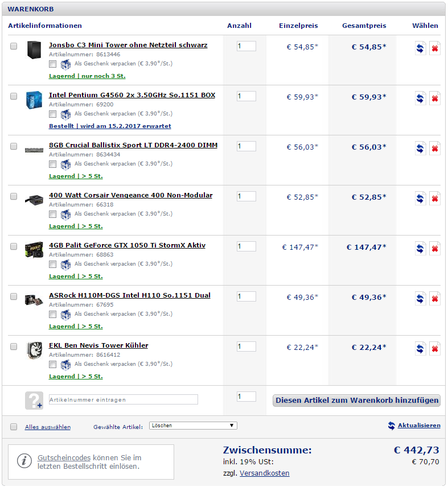Open ASRock H110M-DGS product link

pos(130,295)
